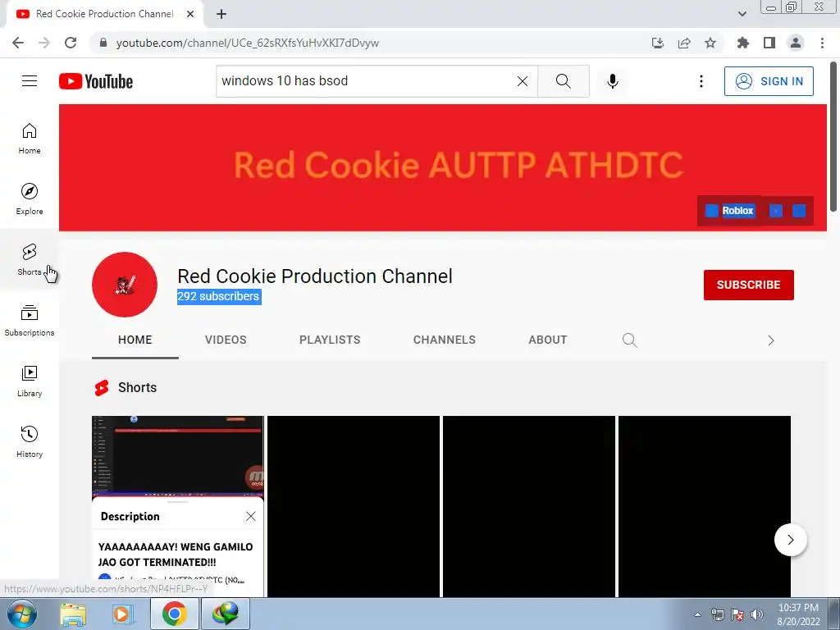Open YouTube settings three-dot menu

coord(701,81)
